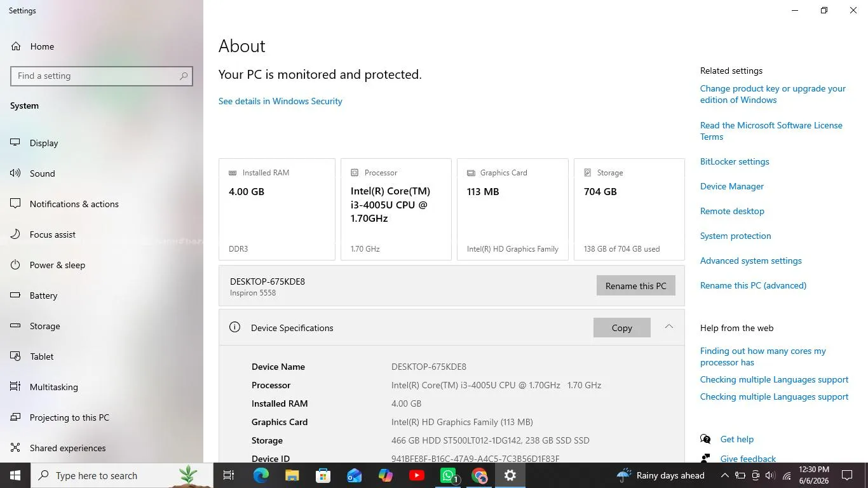Open the Rainy days ahead weather widget
The image size is (868, 488).
point(660,475)
